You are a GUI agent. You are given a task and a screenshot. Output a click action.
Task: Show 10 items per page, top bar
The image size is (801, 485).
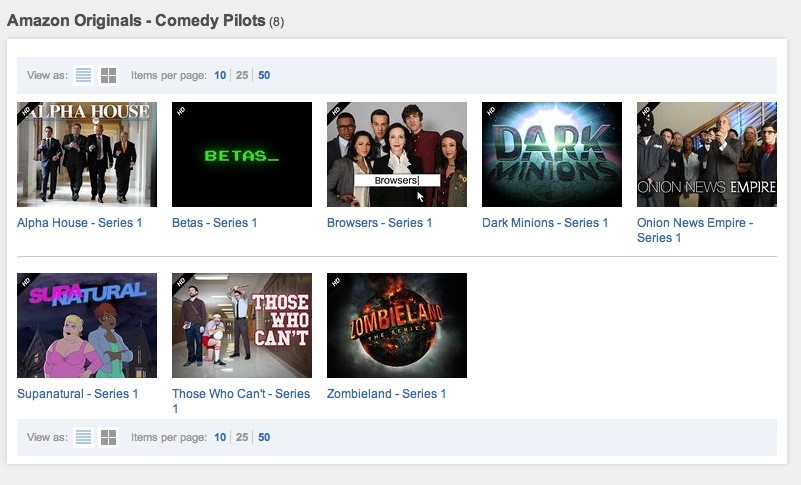(x=220, y=75)
